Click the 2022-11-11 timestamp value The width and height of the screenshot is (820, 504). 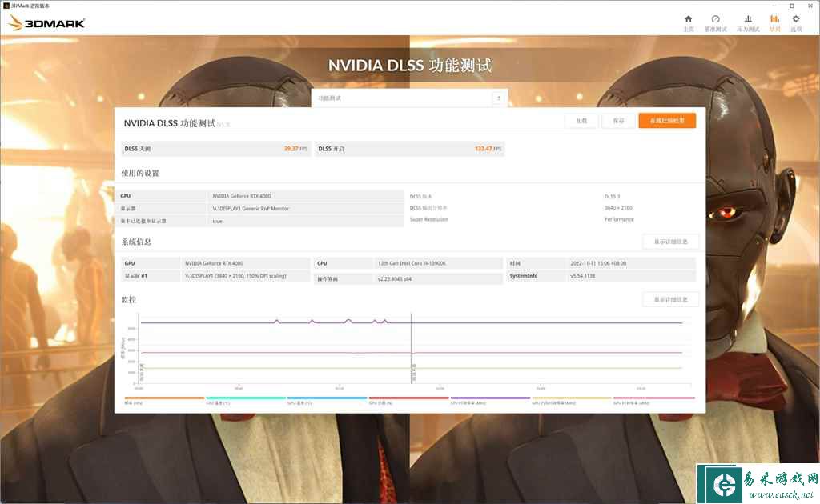click(598, 264)
